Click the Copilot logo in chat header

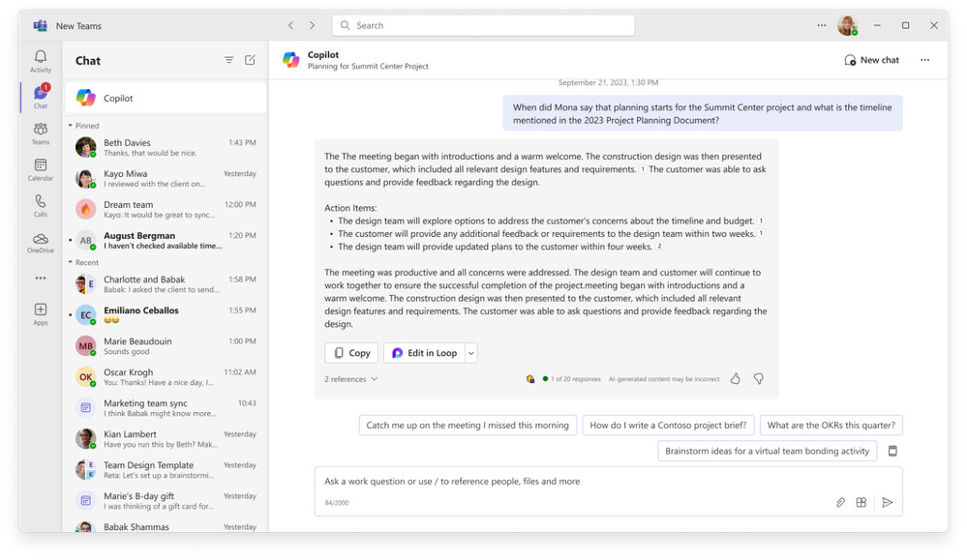[x=291, y=60]
